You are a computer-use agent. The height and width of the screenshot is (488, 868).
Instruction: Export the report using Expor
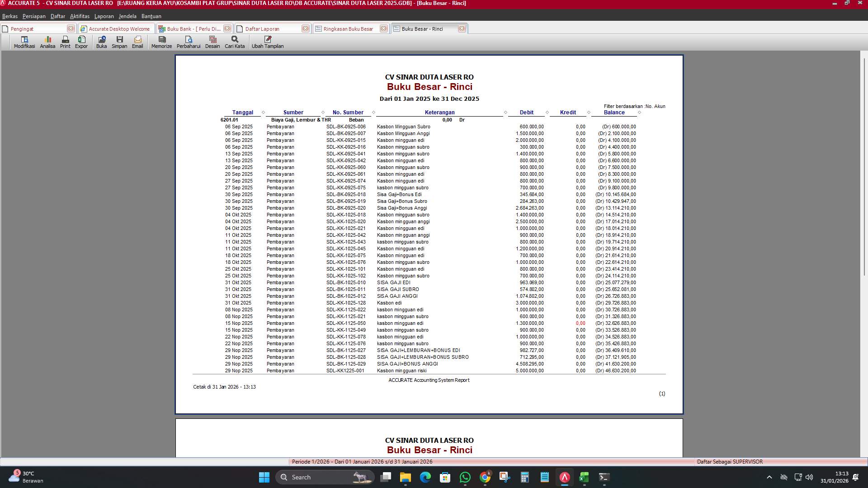click(x=81, y=42)
